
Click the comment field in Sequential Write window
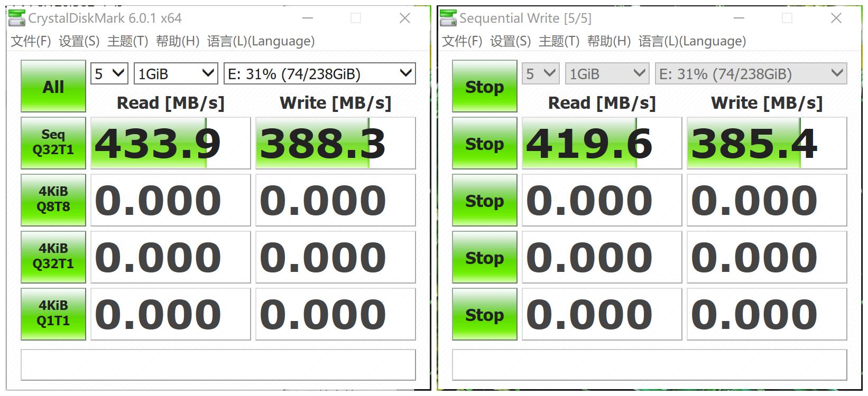650,365
